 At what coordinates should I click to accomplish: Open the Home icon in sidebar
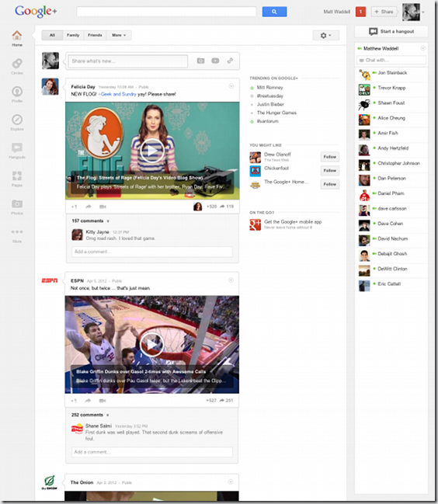17,36
